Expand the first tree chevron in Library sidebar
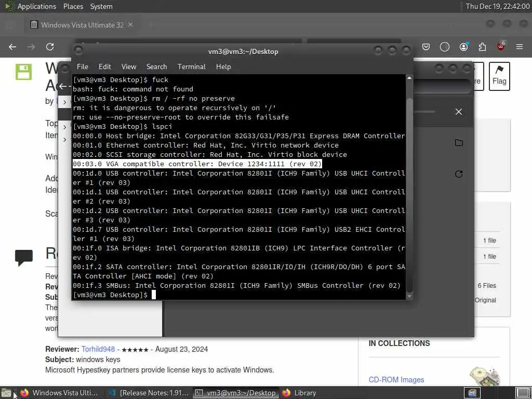Image resolution: width=532 pixels, height=399 pixels. pos(65,102)
